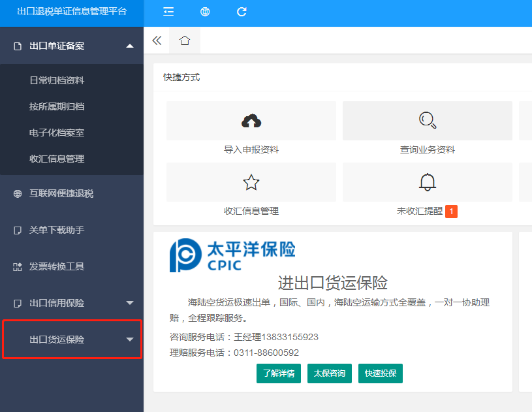Click the 出口单证备案 document icon
Screen dimensions: 532x412
[x=18, y=46]
